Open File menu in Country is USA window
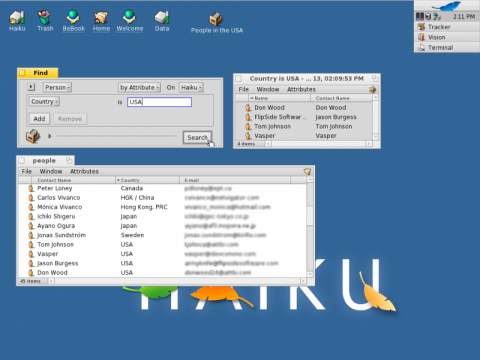480x360 pixels. [244, 89]
